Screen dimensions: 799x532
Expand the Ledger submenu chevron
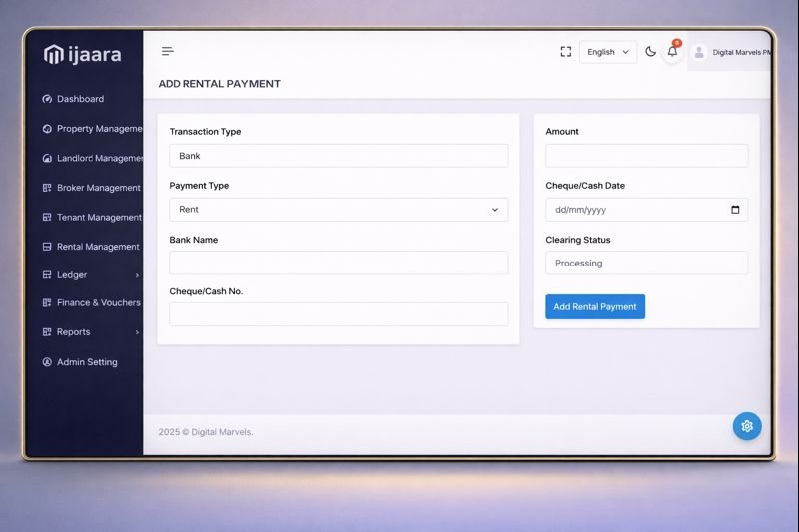(x=137, y=275)
